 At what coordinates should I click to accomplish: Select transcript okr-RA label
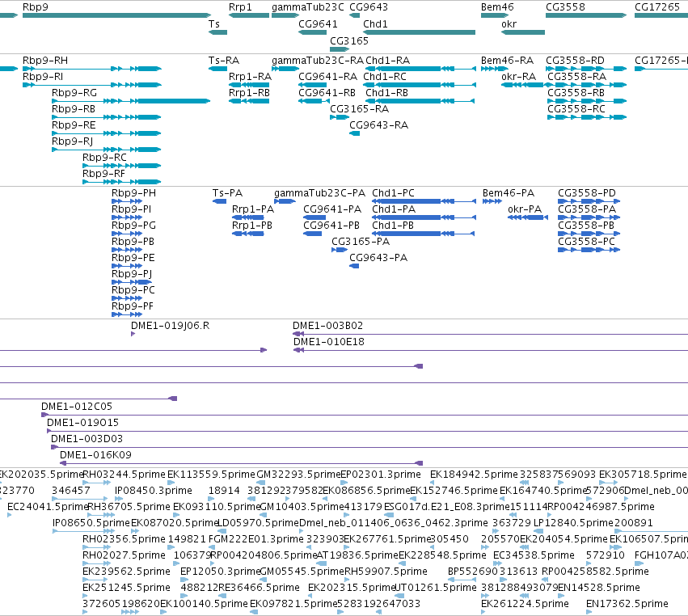[x=519, y=76]
